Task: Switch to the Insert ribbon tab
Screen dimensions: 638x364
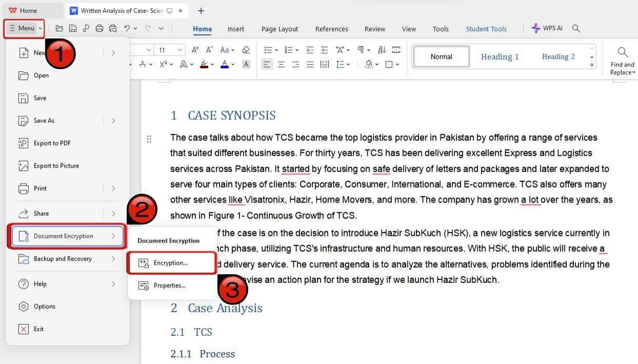Action: (x=236, y=29)
